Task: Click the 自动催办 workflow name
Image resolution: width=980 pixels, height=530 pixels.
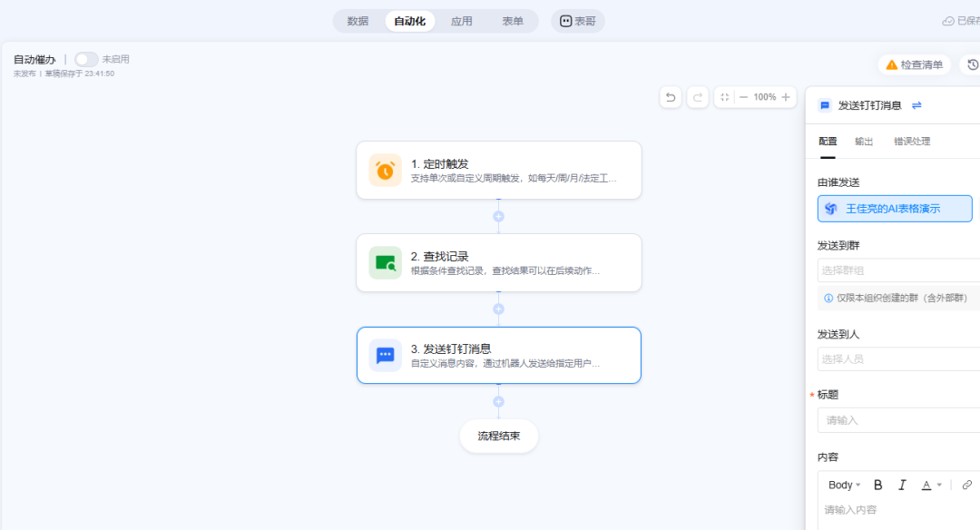Action: [x=34, y=59]
